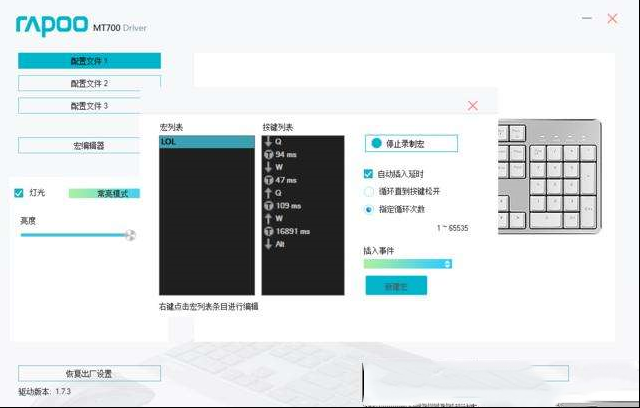The height and width of the screenshot is (408, 640).
Task: Close the Rapoo MT700 Driver window
Action: point(612,18)
